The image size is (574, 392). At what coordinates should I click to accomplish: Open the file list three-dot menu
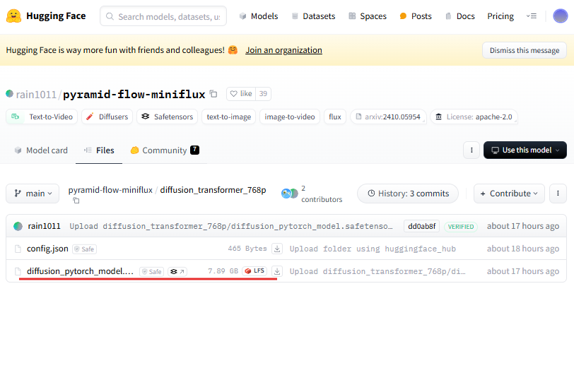558,194
